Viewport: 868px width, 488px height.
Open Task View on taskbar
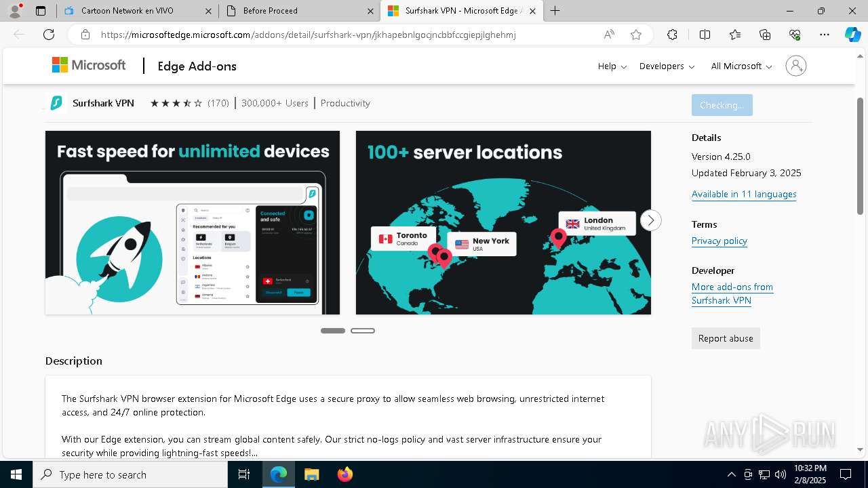tap(244, 474)
